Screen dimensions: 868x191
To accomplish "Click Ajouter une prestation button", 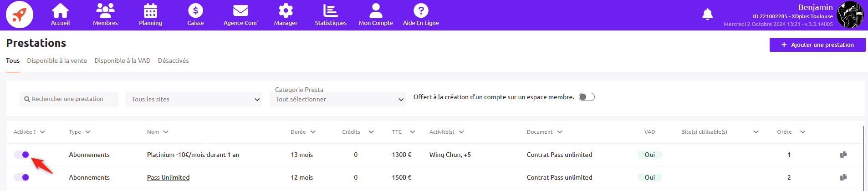I will [x=817, y=45].
